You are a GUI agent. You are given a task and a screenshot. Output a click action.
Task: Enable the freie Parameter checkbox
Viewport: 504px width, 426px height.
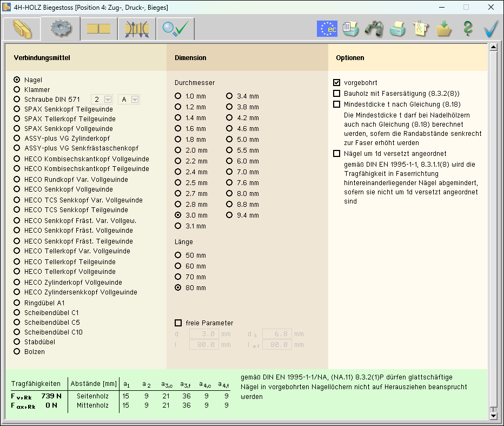click(178, 323)
